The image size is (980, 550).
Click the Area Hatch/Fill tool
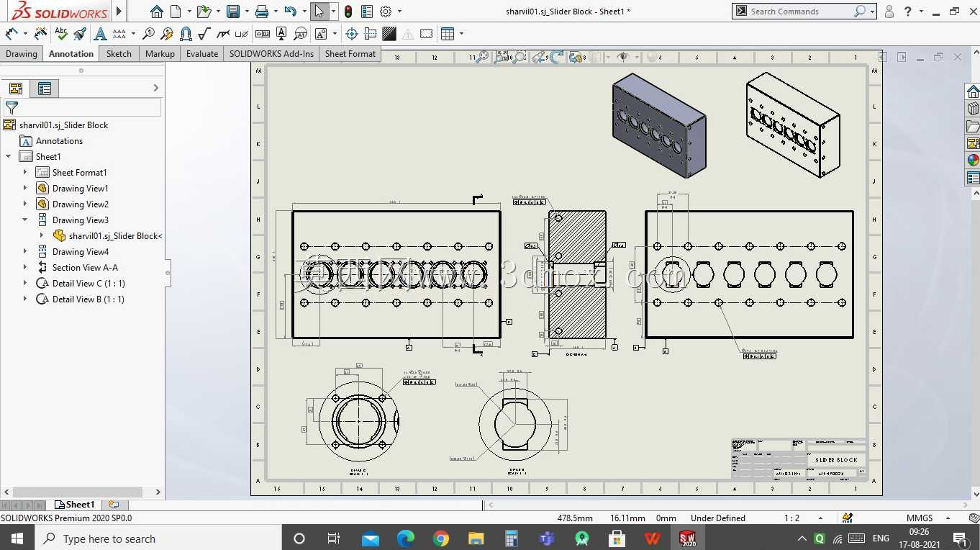(x=389, y=33)
